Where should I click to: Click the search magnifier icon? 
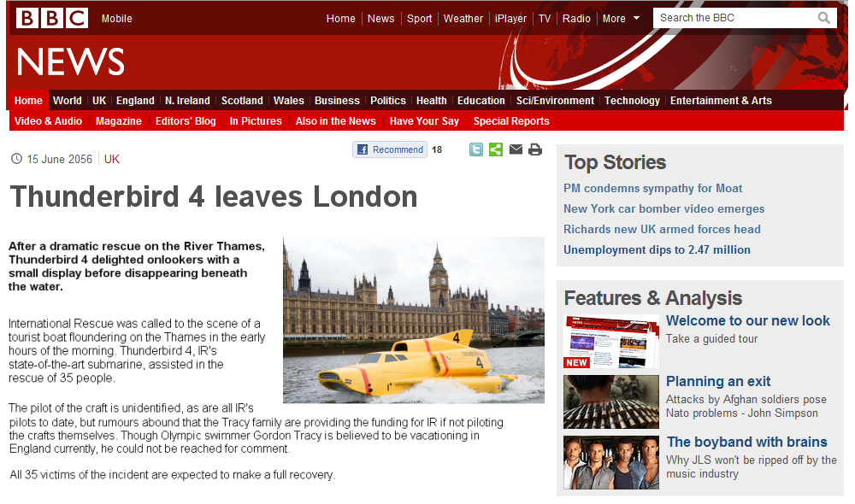(x=824, y=18)
